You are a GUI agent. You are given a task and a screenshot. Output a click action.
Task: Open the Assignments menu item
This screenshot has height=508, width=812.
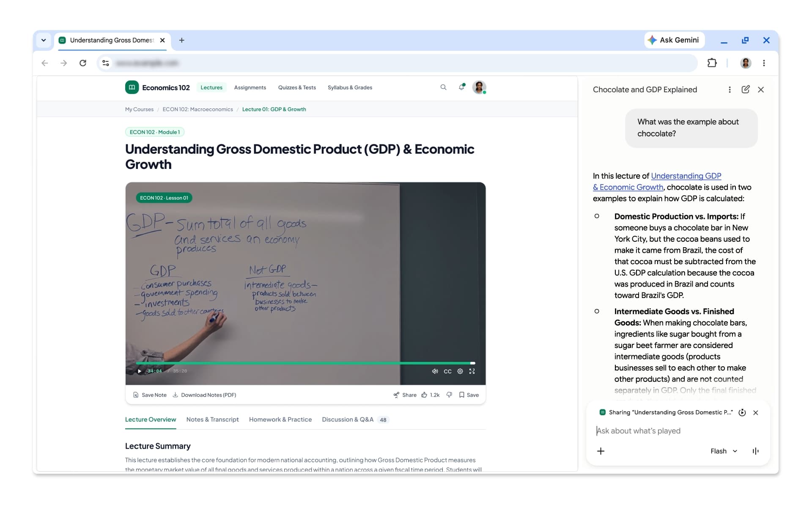pos(250,88)
